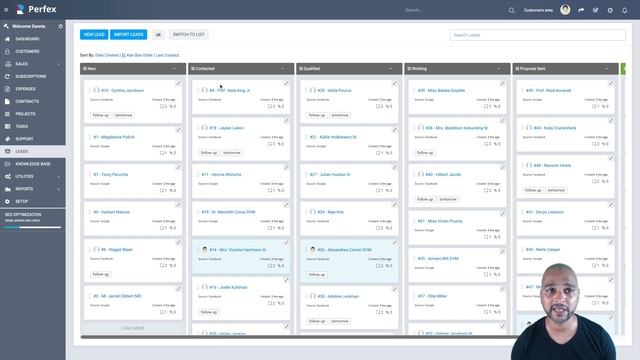Focus the Search Leads input field
This screenshot has width=640, height=360.
pyautogui.click(x=538, y=35)
